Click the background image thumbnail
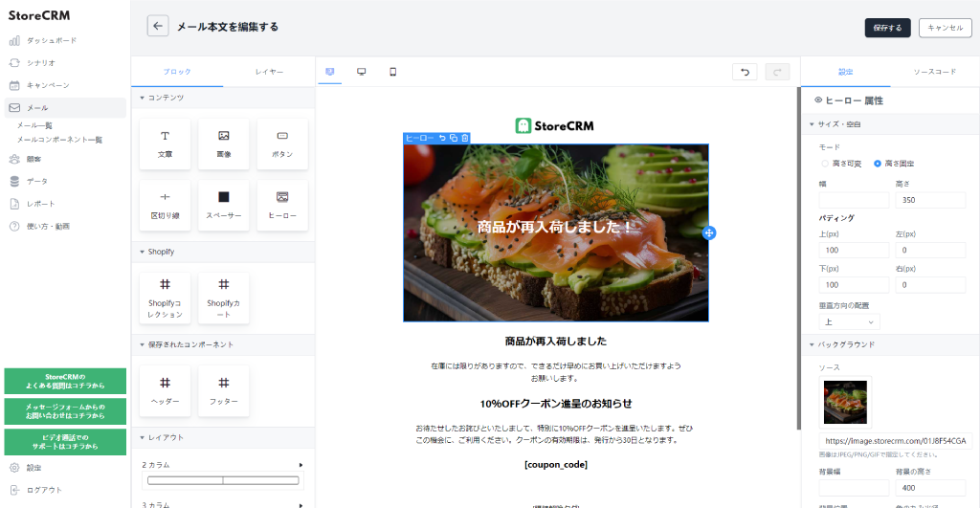Image resolution: width=980 pixels, height=508 pixels. tap(845, 403)
